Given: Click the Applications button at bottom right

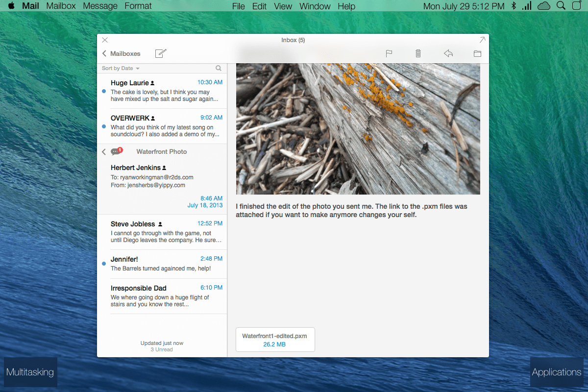Looking at the screenshot, I should coord(557,372).
